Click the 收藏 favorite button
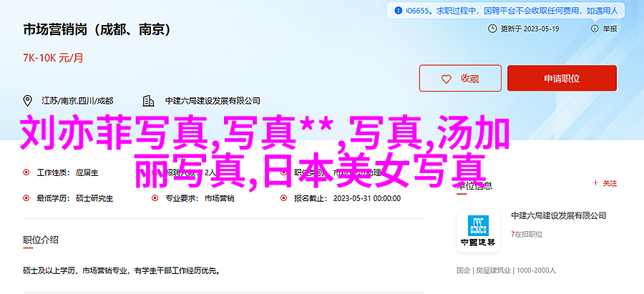 pyautogui.click(x=460, y=78)
